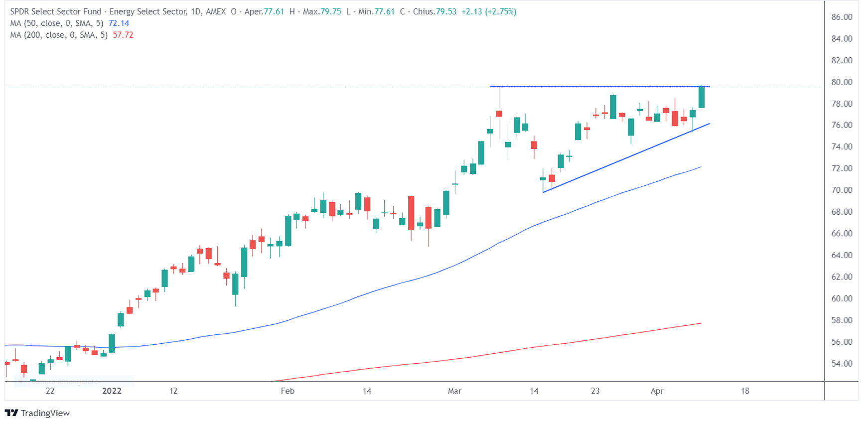The image size is (868, 421).
Task: Click the Apr date axis label
Action: (x=657, y=391)
